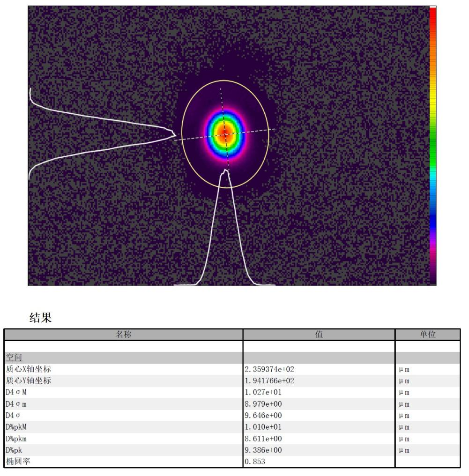Click the value 1.941766e+02
The width and height of the screenshot is (469, 476).
pos(269,381)
